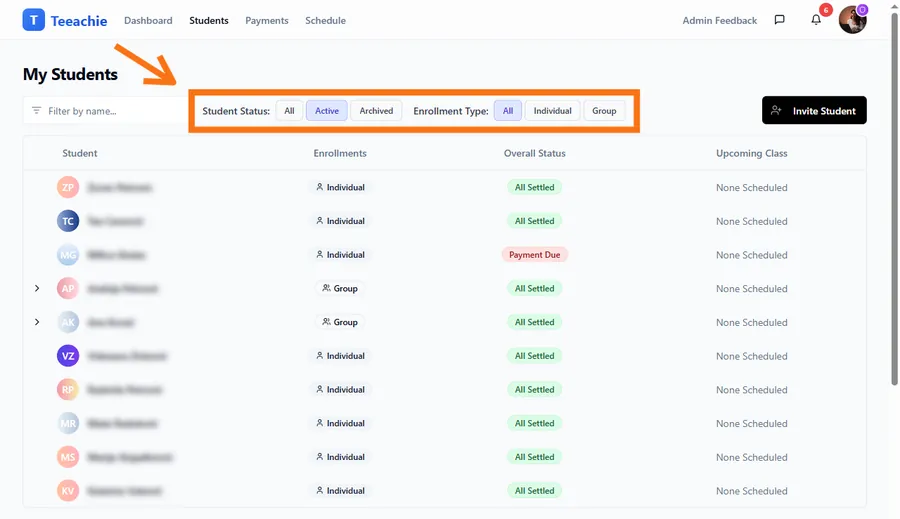This screenshot has width=900, height=519.
Task: Open the chat messages icon
Action: click(x=779, y=20)
